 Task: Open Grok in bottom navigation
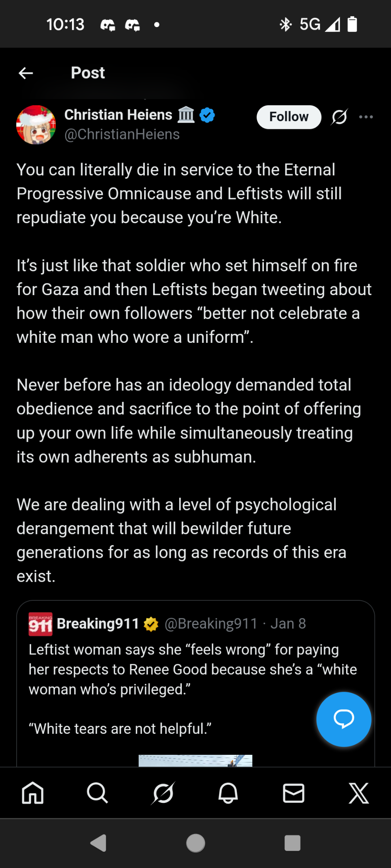click(163, 793)
